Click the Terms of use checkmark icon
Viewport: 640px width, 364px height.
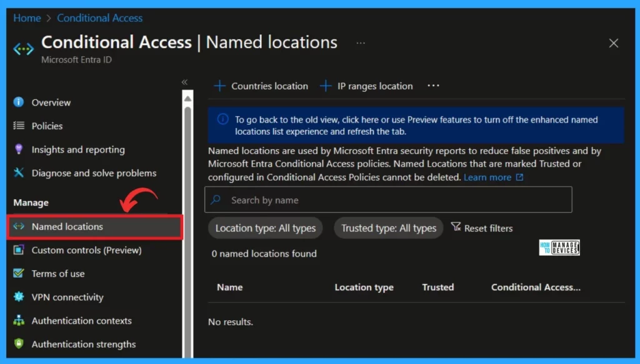tap(19, 273)
